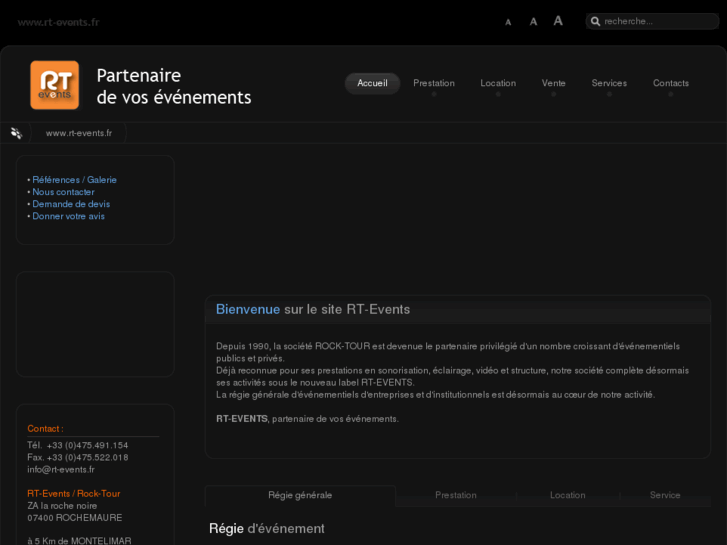Click the Fax. +33 (0)475.522.018 line
The image size is (727, 545).
(77, 457)
